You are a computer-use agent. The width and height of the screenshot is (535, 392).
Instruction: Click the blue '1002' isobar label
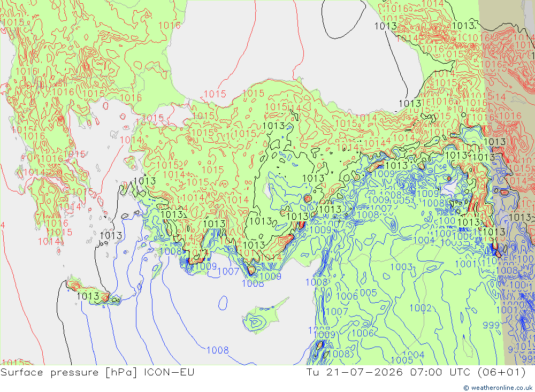coord(421,308)
